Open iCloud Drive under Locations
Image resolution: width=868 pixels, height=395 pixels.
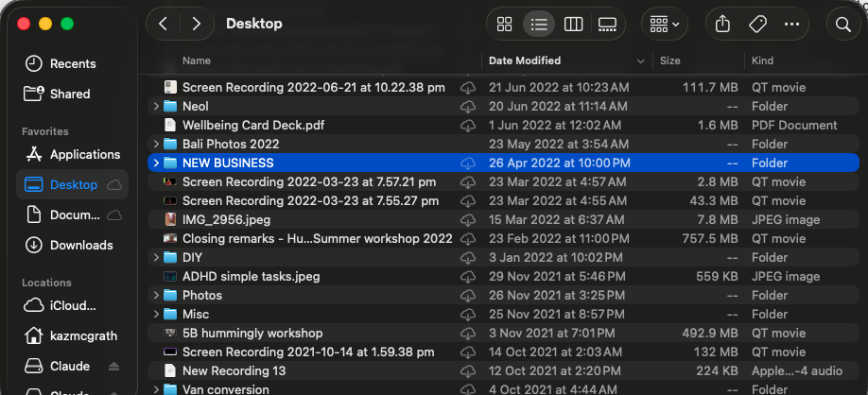72,305
